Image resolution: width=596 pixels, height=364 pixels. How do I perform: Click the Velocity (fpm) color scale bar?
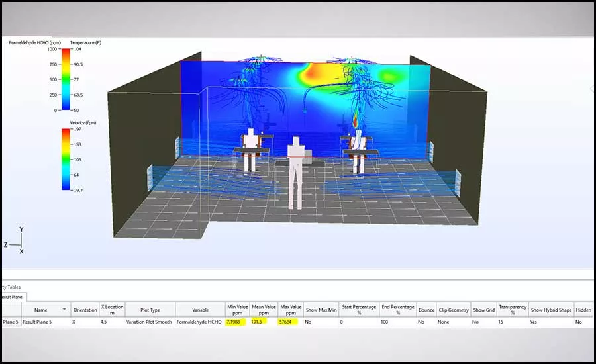point(66,159)
